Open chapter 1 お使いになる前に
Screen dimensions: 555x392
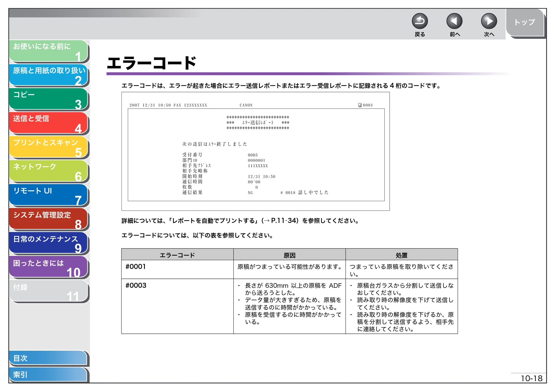coord(48,51)
